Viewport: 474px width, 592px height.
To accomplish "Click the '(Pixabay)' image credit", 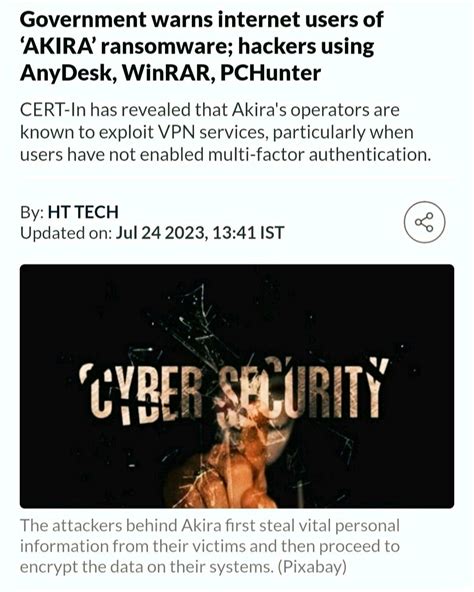I will [x=312, y=567].
